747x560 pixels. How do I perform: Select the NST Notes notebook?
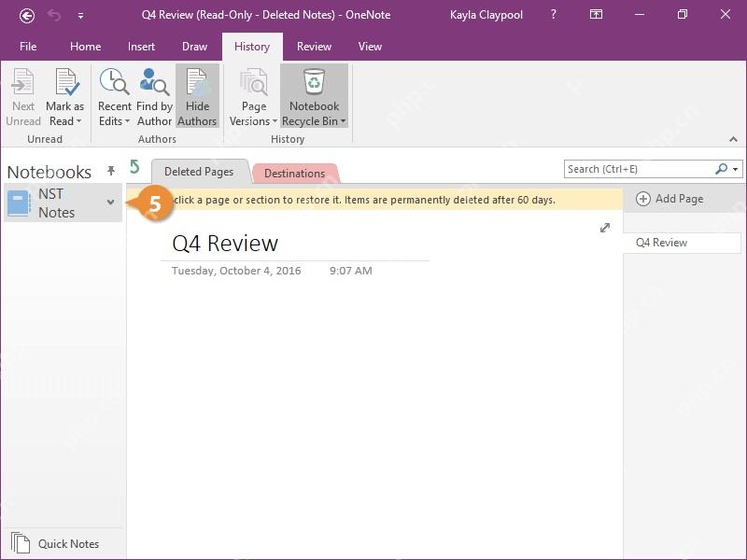[x=63, y=203]
